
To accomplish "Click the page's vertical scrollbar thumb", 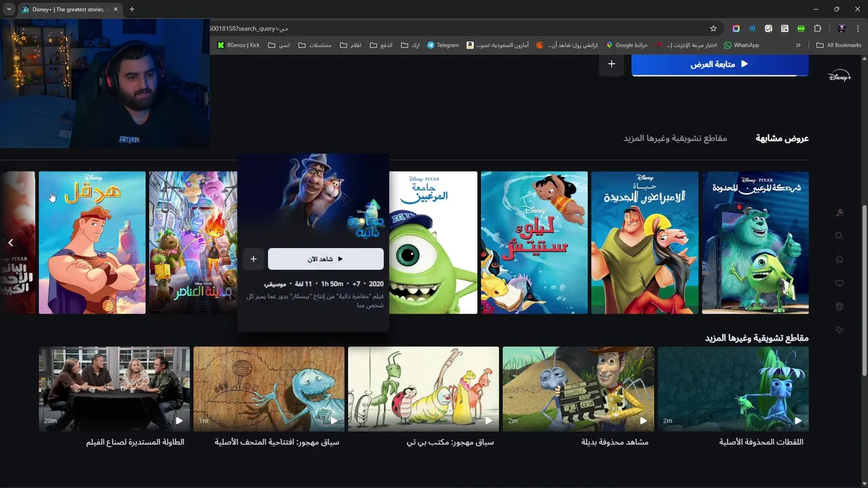I will (863, 291).
